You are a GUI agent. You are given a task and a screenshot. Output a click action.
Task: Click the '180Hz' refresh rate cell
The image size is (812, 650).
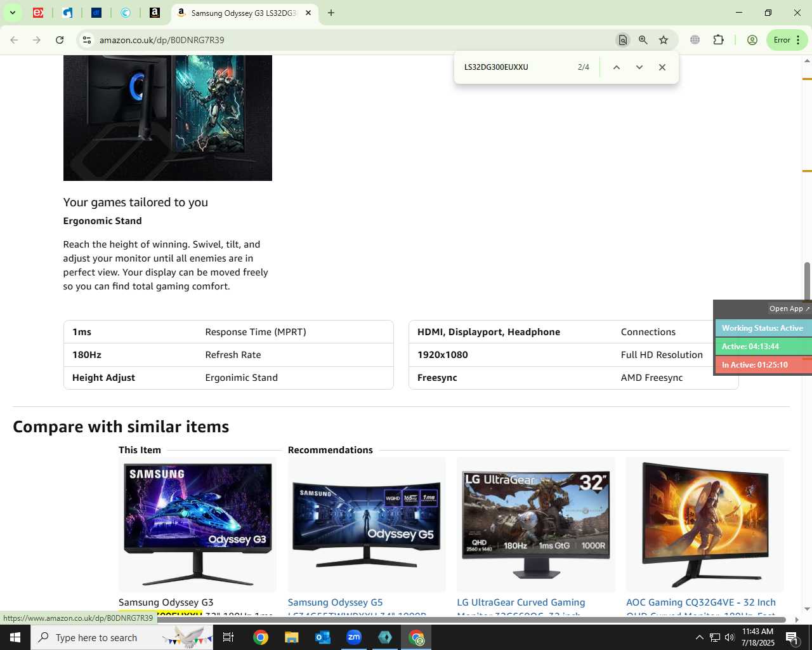pos(87,355)
